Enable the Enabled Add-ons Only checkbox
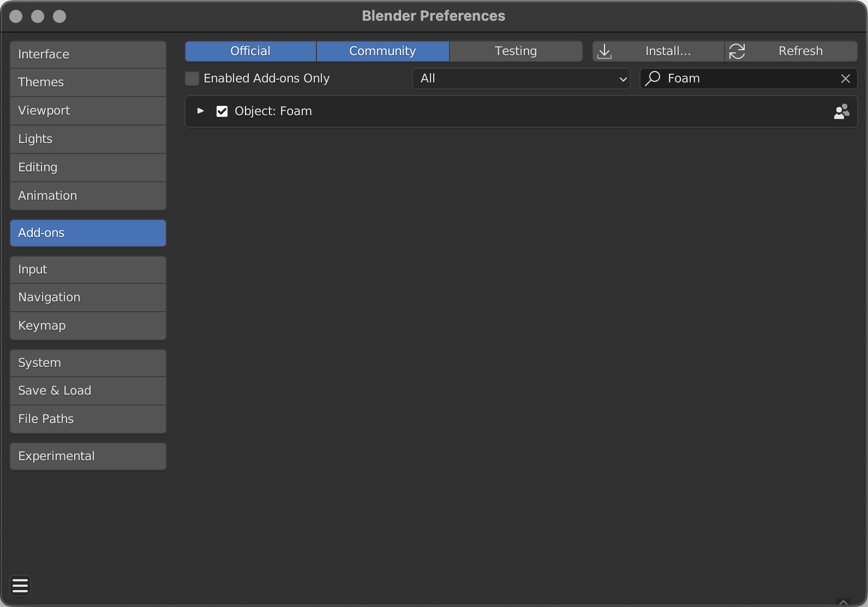Viewport: 868px width, 607px height. pyautogui.click(x=192, y=79)
